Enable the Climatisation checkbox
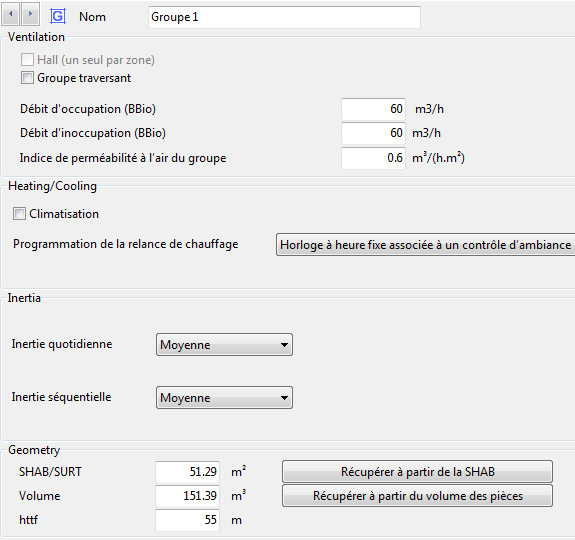This screenshot has width=575, height=540. (19, 213)
